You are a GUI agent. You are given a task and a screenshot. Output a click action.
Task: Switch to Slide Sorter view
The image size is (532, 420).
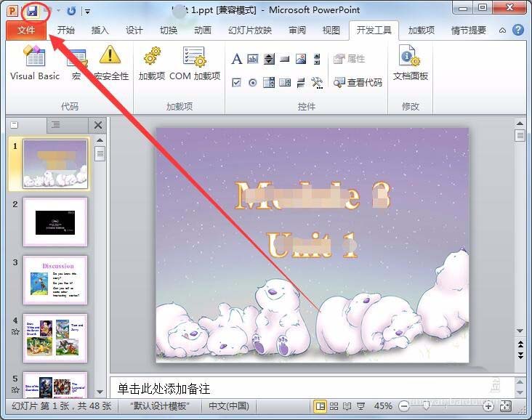[334, 406]
